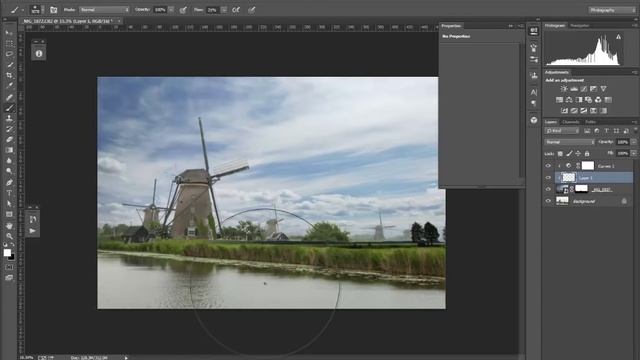Select the Lasso tool
This screenshot has width=640, height=360.
tap(9, 54)
